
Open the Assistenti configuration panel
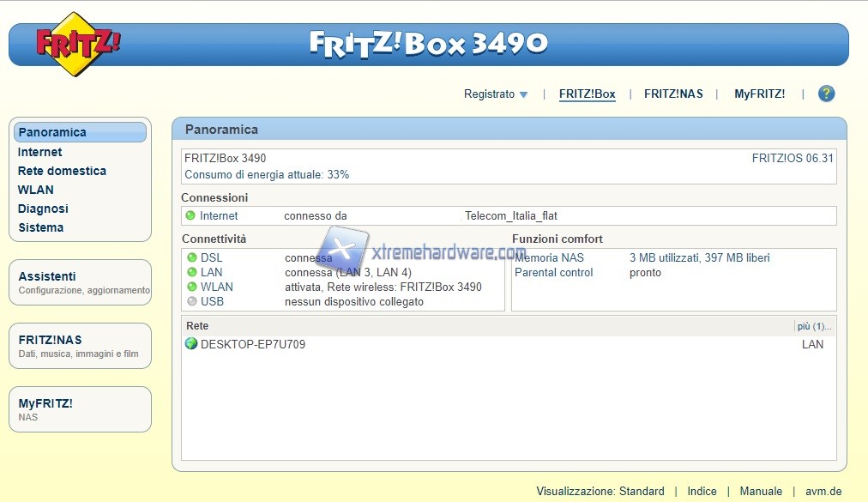(x=47, y=276)
